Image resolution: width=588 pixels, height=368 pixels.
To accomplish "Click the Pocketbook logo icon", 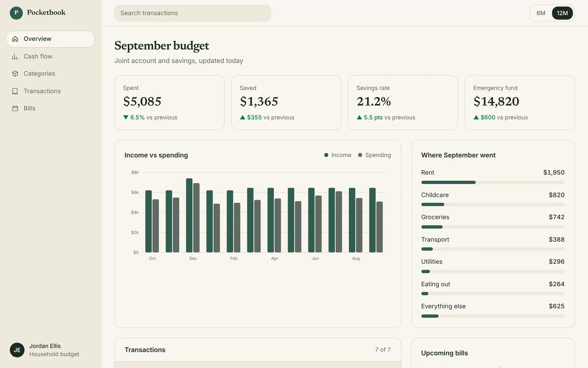I will [x=16, y=13].
